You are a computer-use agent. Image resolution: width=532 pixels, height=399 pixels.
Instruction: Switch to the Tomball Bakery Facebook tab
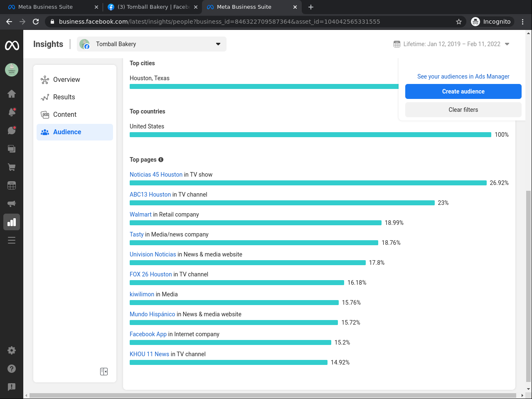click(x=153, y=7)
